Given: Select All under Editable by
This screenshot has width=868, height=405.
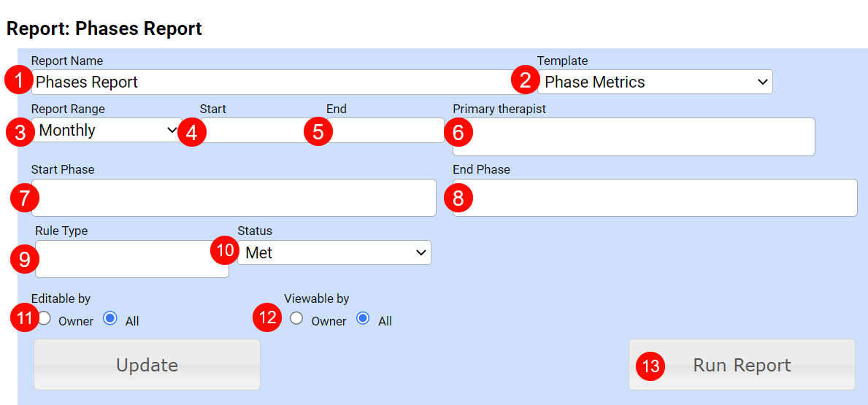Looking at the screenshot, I should click(110, 319).
